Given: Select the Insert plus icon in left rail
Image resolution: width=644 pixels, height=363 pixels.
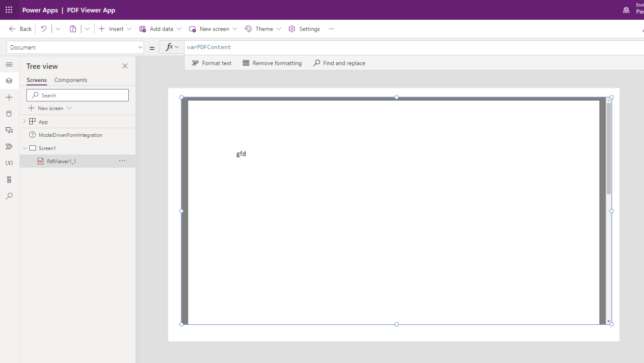Looking at the screenshot, I should [x=9, y=97].
